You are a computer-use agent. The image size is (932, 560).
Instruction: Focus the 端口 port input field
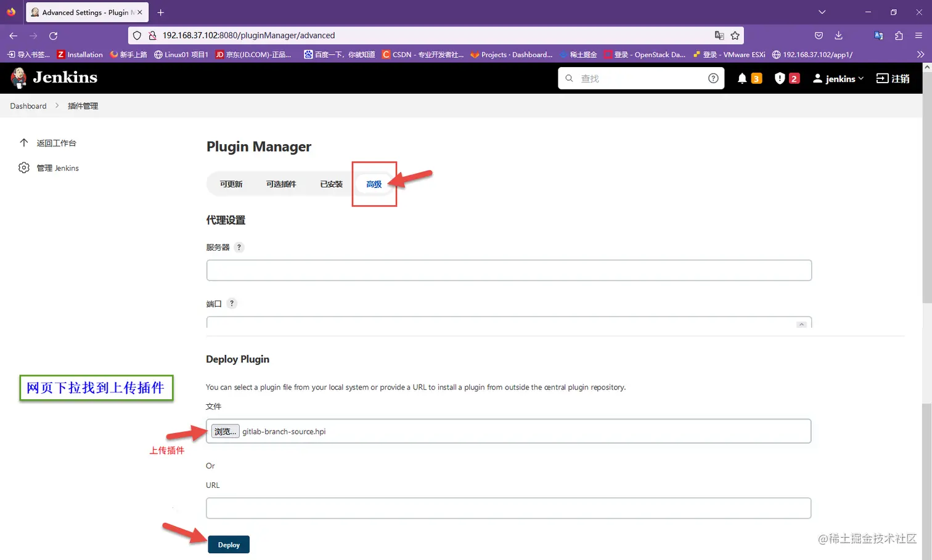coord(509,322)
